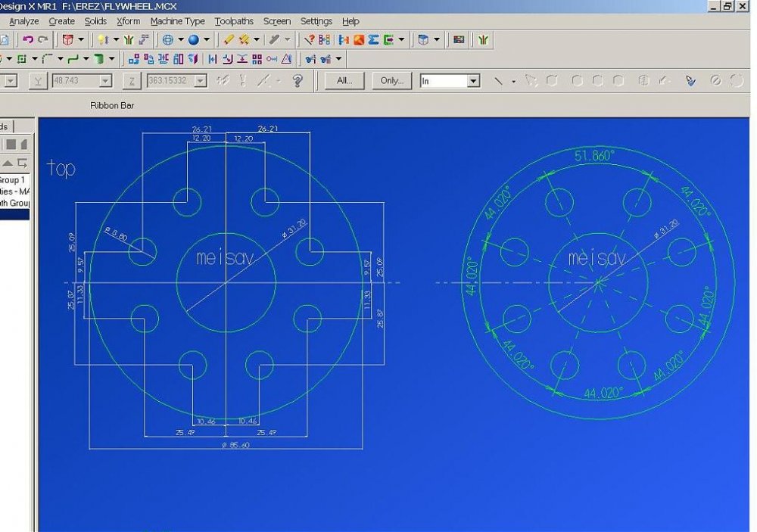This screenshot has width=757, height=532.
Task: Click the triangle letter A scale icon
Action: coord(286,59)
